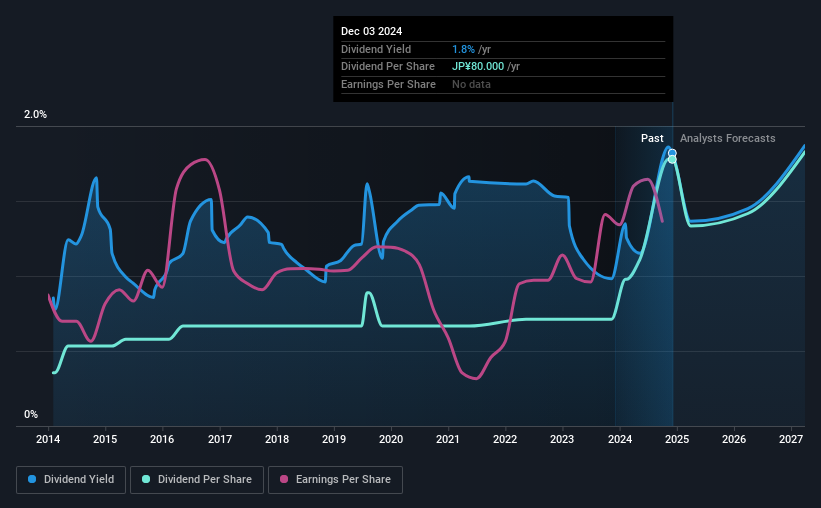The height and width of the screenshot is (508, 821).
Task: Click the 2023 x-axis label
Action: pos(562,439)
